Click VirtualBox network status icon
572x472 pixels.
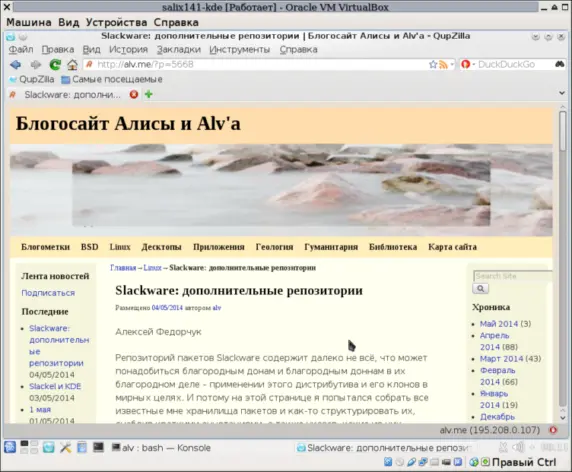[423, 463]
